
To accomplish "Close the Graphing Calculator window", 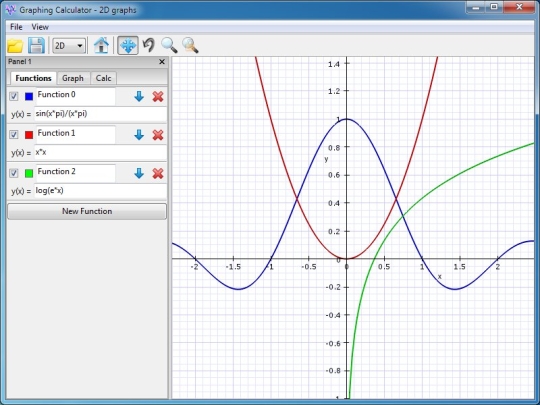I will pyautogui.click(x=519, y=7).
